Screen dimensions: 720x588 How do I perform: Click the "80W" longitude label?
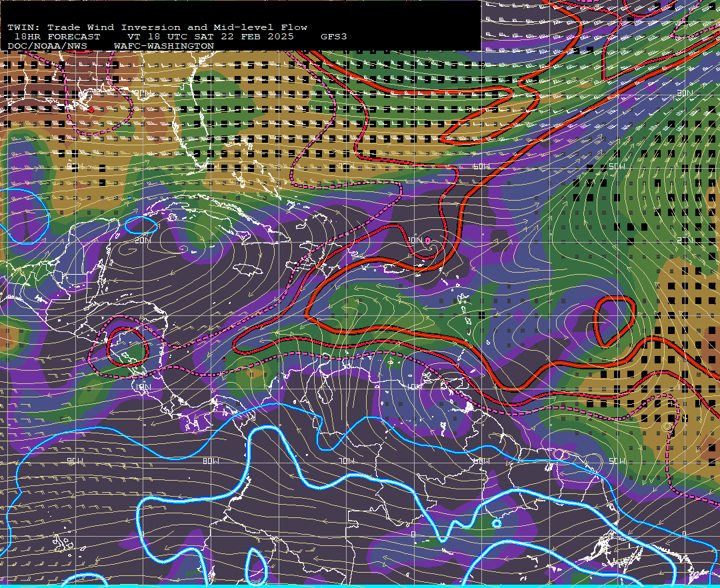pos(210,461)
